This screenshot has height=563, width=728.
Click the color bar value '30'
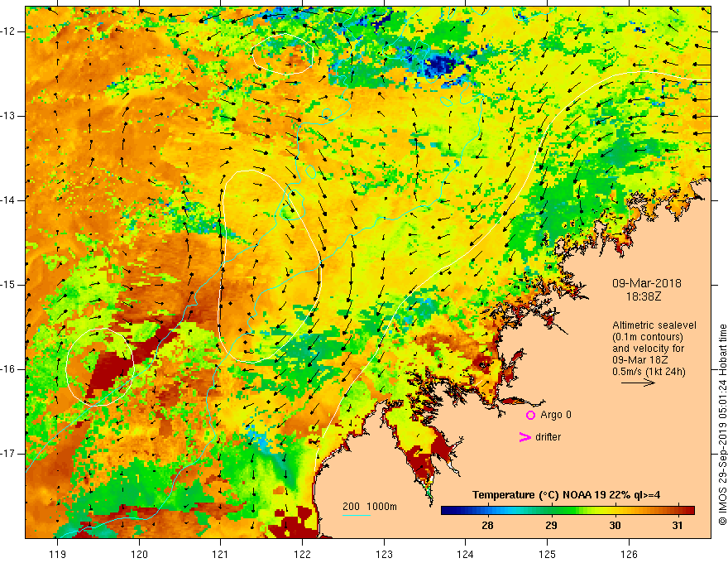(x=615, y=526)
